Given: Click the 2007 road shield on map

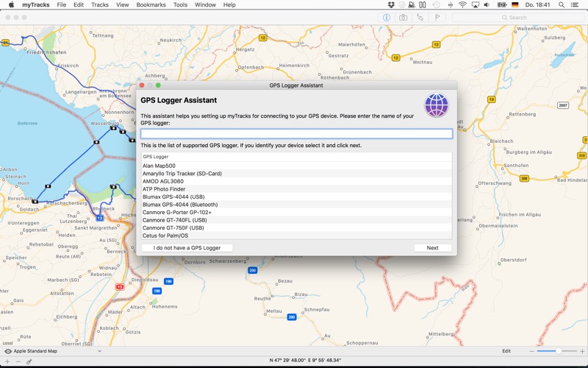Looking at the screenshot, I should click(563, 105).
